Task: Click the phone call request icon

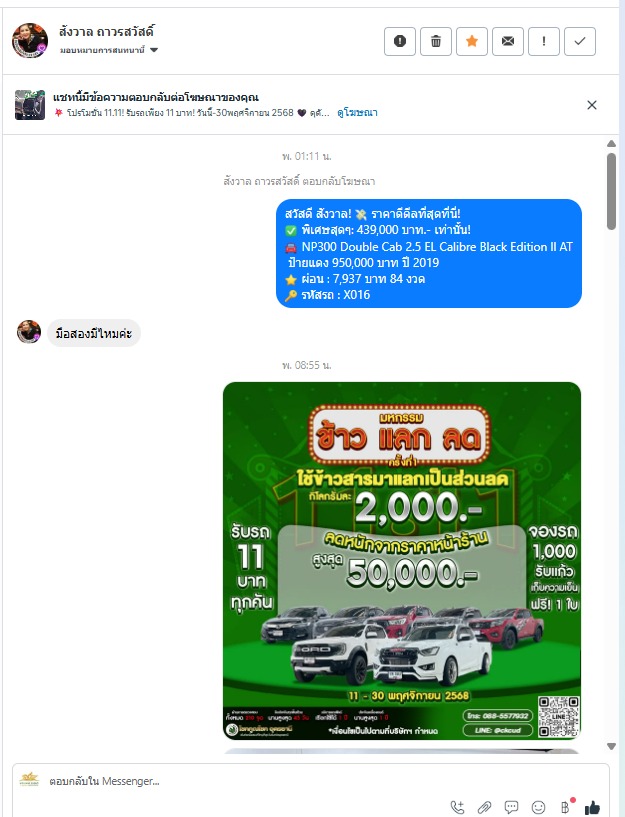Action: (457, 807)
